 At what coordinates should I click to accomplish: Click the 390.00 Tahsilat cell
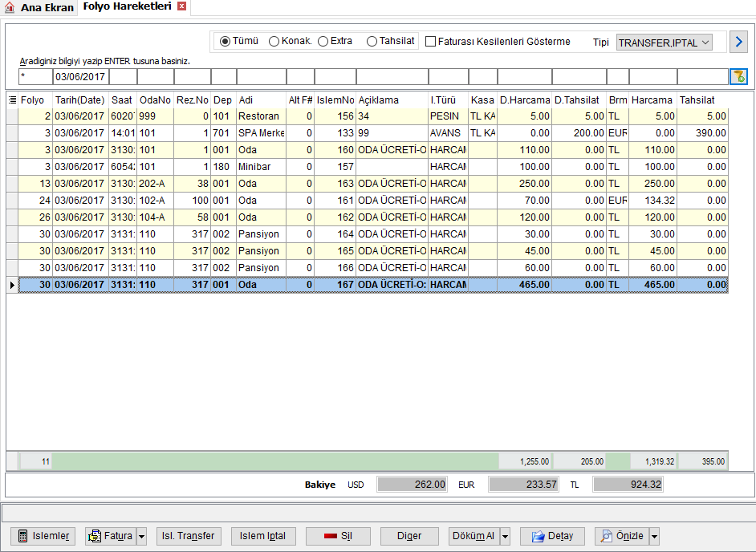(702, 133)
